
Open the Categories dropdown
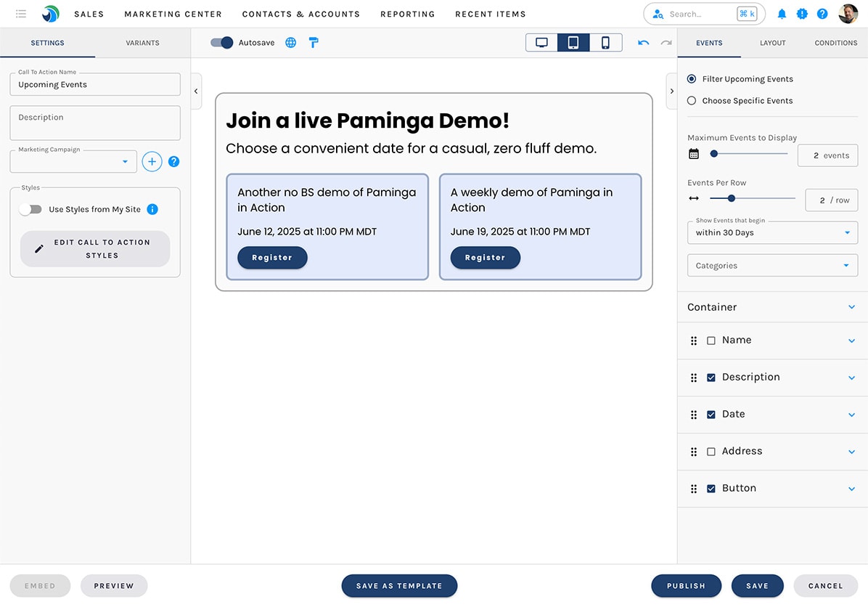[771, 265]
